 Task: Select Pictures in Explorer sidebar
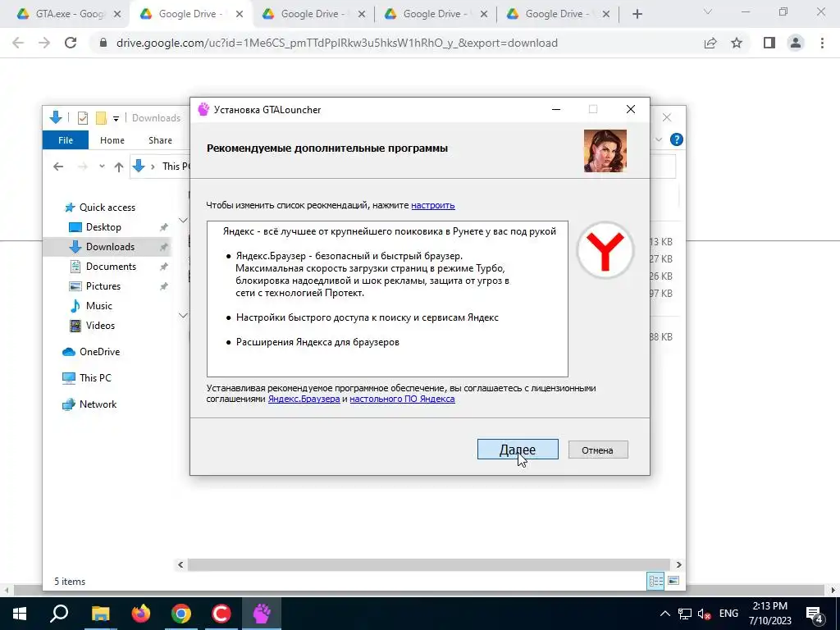click(x=103, y=286)
